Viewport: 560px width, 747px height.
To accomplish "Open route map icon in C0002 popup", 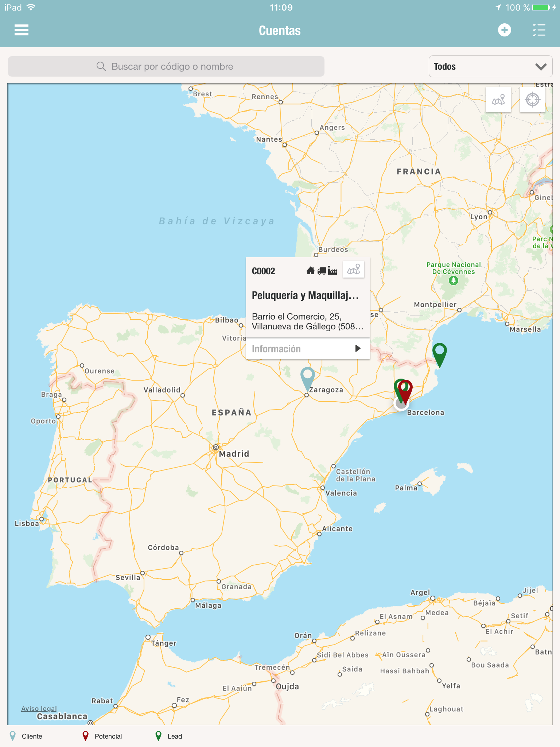I will [x=354, y=270].
